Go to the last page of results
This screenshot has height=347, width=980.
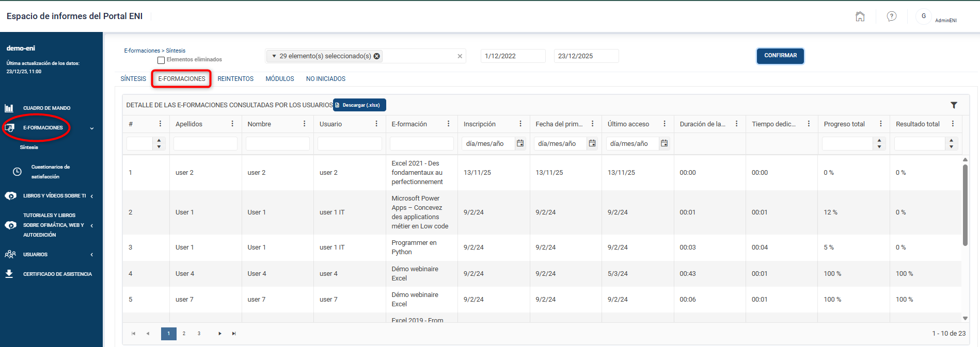pyautogui.click(x=234, y=334)
